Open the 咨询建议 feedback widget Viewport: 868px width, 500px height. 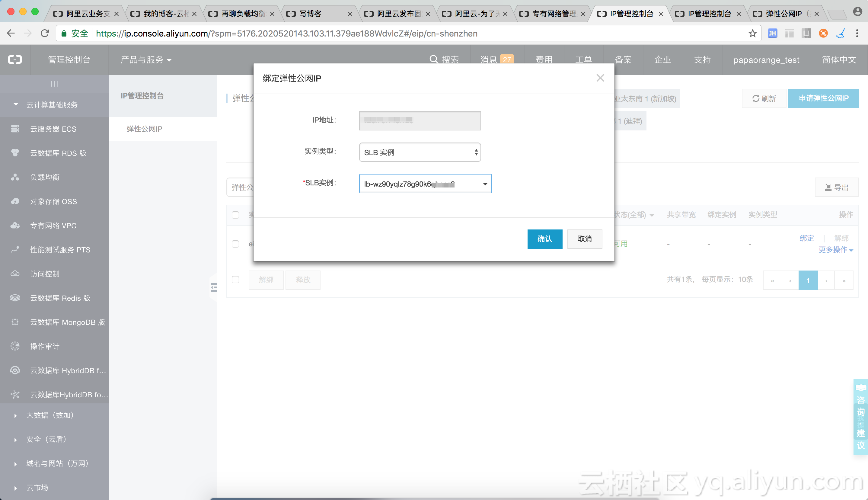point(860,417)
